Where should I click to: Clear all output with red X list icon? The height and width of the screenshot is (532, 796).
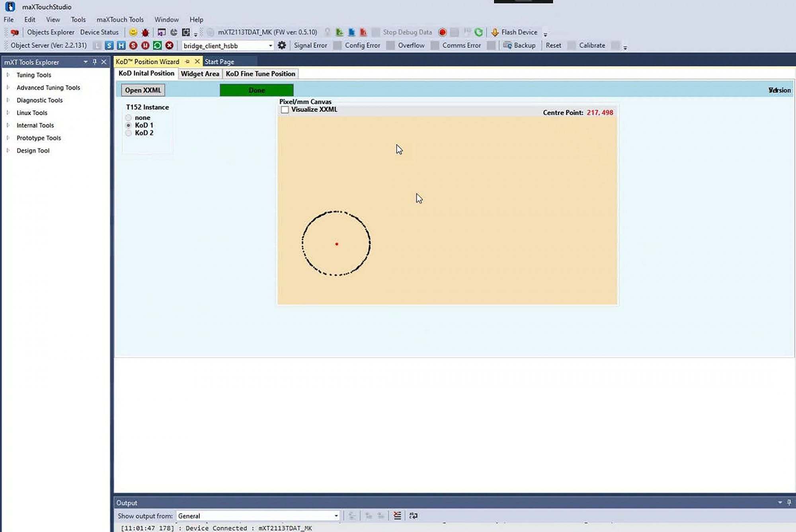pos(397,516)
